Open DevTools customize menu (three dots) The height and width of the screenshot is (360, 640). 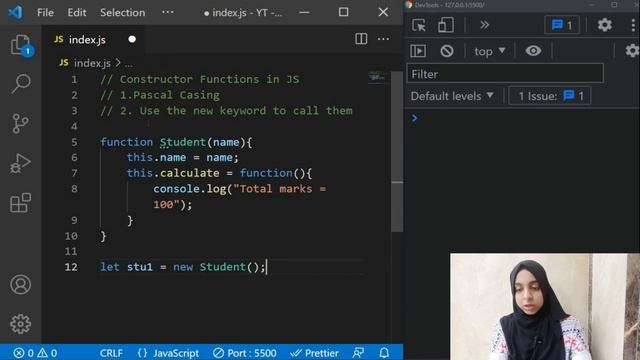click(633, 25)
